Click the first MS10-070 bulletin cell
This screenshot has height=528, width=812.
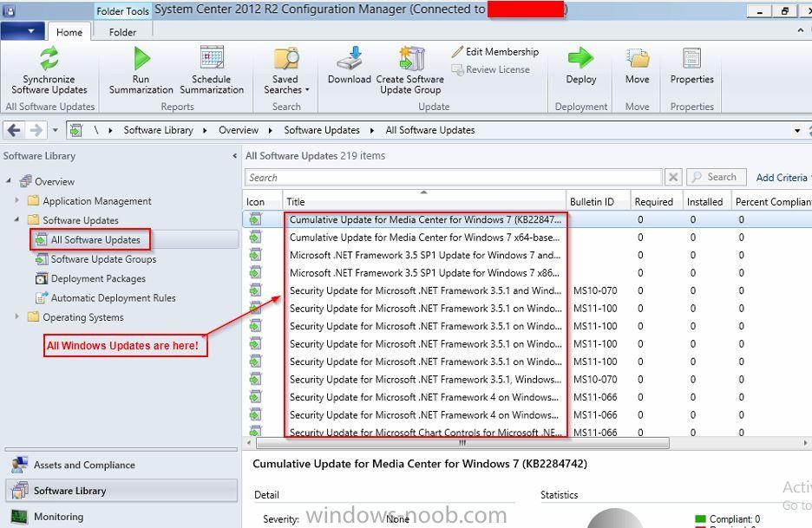pyautogui.click(x=595, y=291)
